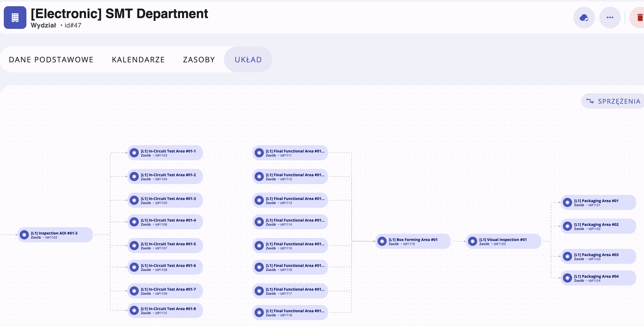Switch to the DANE PODSTAWOWE tab
This screenshot has height=326, width=644.
coord(51,60)
